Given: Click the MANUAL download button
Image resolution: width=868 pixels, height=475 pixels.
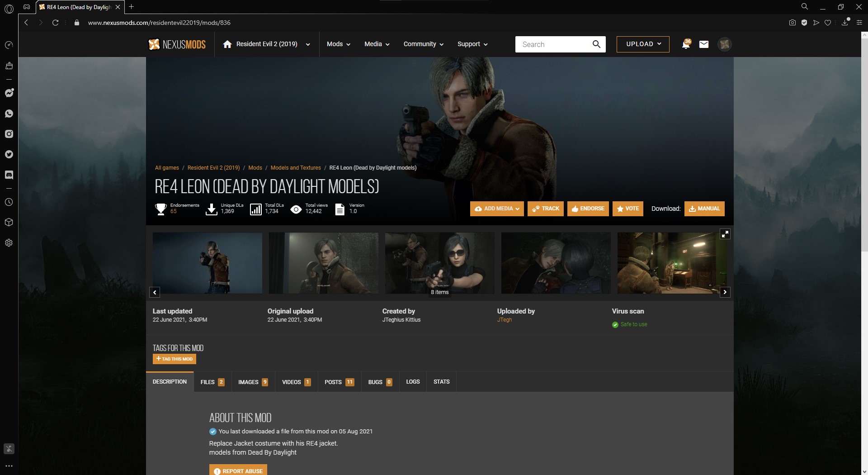Looking at the screenshot, I should pos(704,209).
